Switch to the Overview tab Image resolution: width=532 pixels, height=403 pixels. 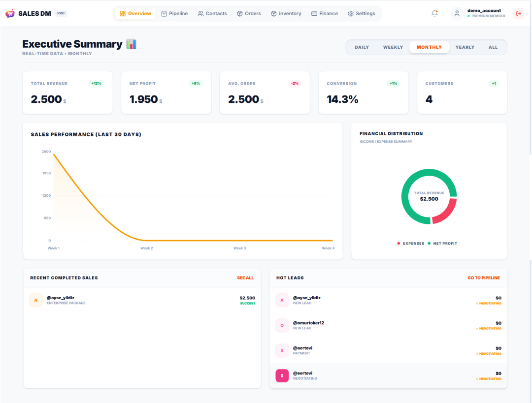(x=135, y=13)
